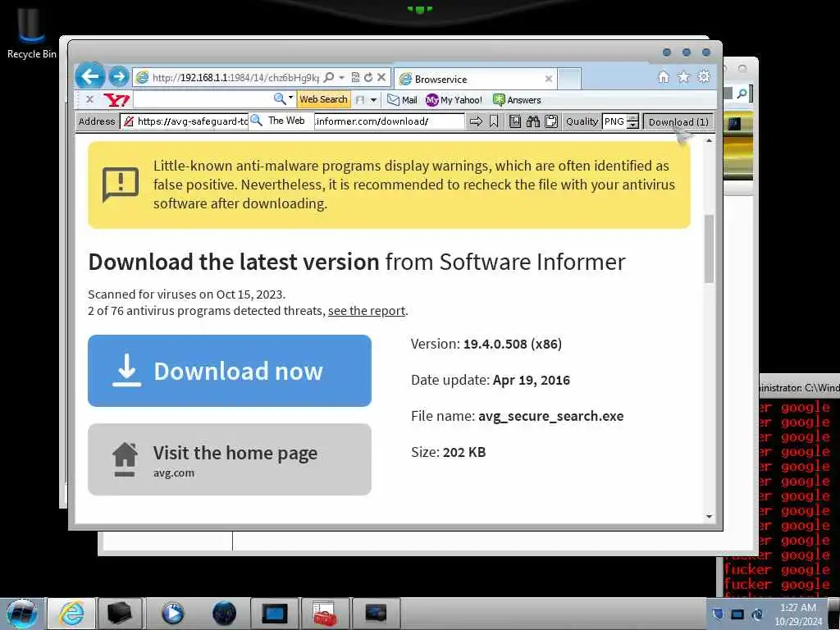
Task: Open a new tab with the blank tab button
Action: pyautogui.click(x=569, y=79)
